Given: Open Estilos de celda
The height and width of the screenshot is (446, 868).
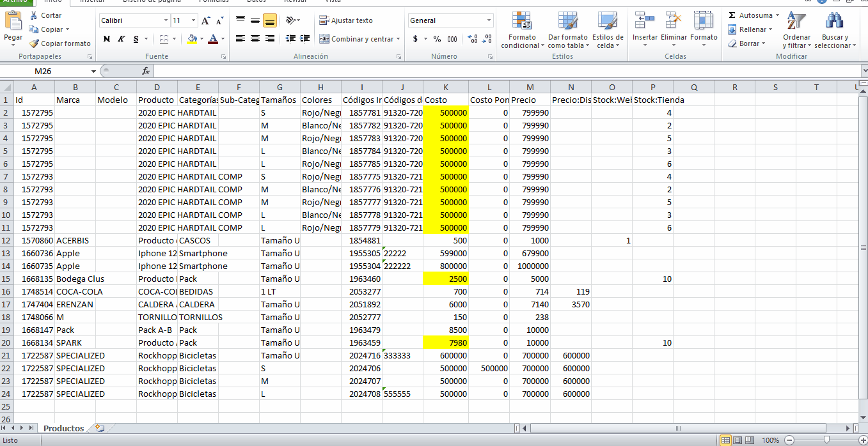Looking at the screenshot, I should [x=608, y=31].
